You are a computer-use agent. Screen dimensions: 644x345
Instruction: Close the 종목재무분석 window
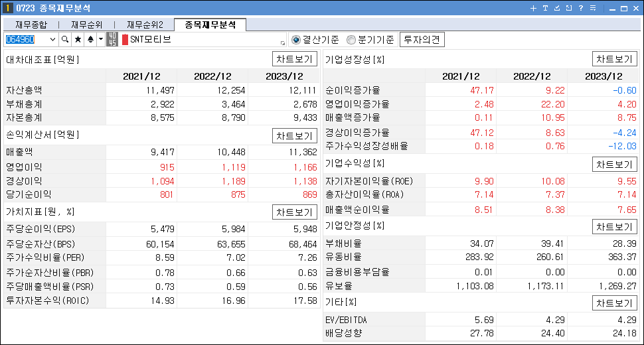[x=636, y=9]
